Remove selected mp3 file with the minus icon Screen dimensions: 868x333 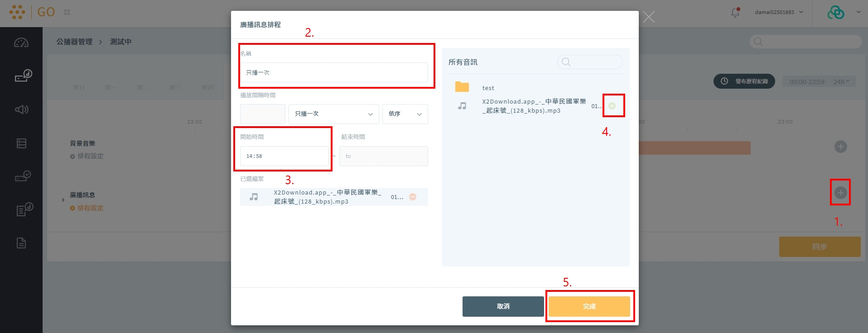click(x=413, y=197)
